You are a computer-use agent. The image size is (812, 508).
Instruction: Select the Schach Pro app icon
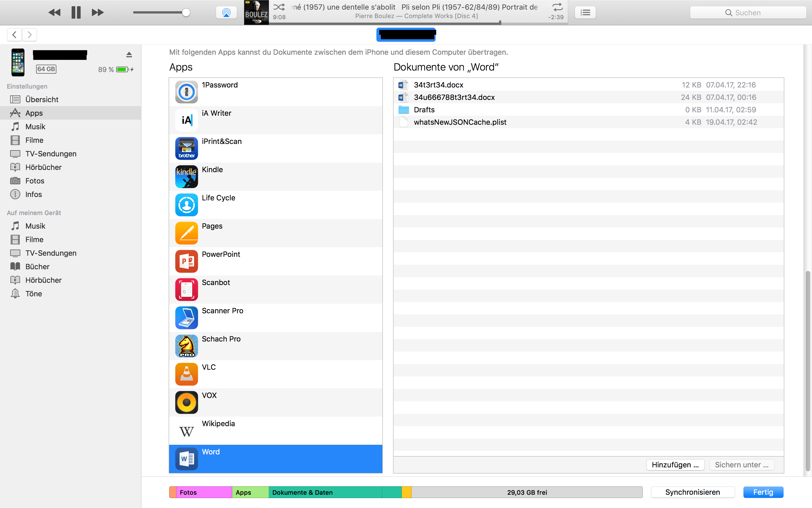point(187,346)
